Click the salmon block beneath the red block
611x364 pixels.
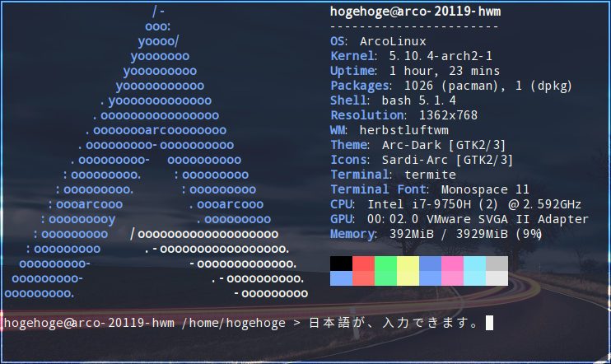[363, 278]
